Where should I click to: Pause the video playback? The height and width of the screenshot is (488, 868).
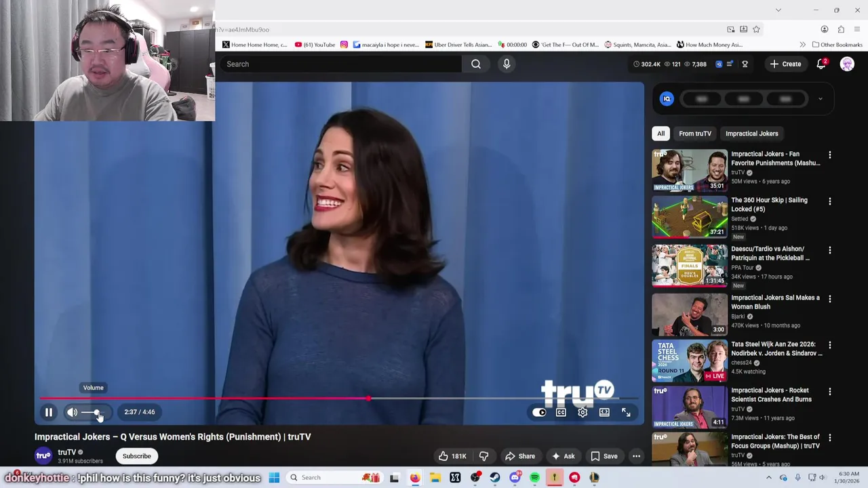49,412
